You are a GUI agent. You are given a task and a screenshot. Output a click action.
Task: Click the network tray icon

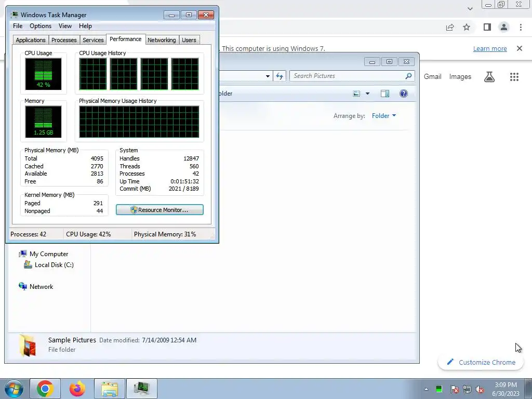(467, 389)
